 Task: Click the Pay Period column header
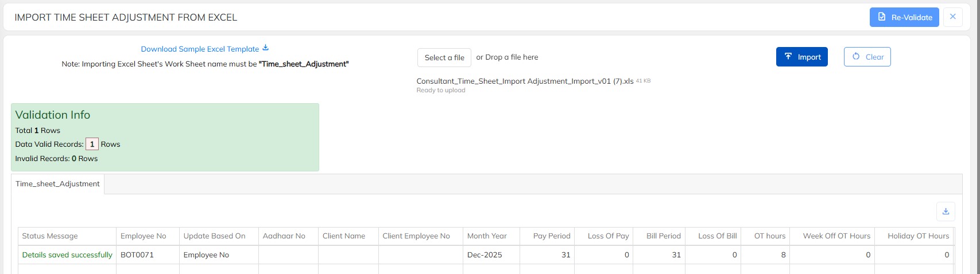(551, 236)
